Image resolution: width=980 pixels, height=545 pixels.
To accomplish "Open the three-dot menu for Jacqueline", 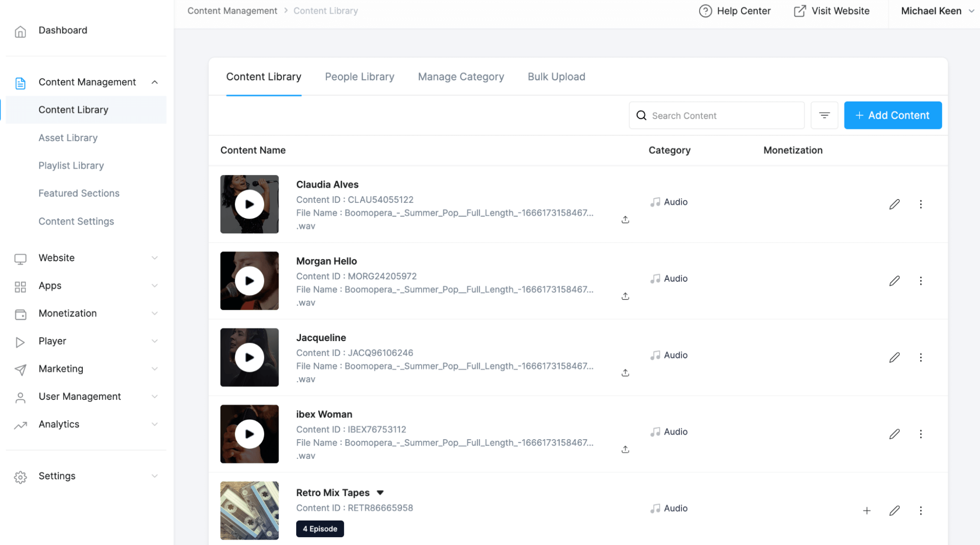I will [921, 357].
